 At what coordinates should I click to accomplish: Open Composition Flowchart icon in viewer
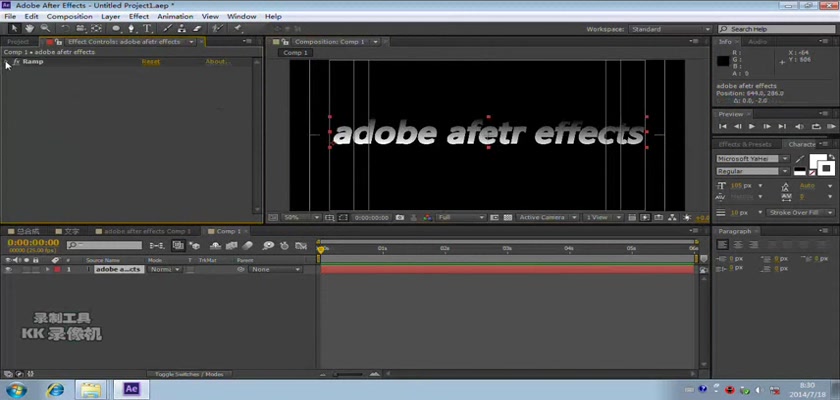(x=672, y=218)
